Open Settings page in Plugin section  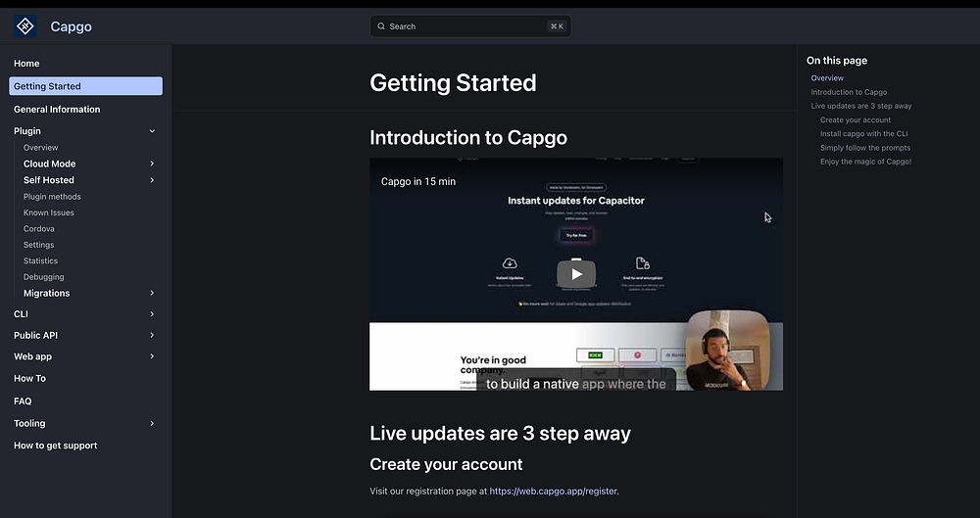pyautogui.click(x=39, y=245)
